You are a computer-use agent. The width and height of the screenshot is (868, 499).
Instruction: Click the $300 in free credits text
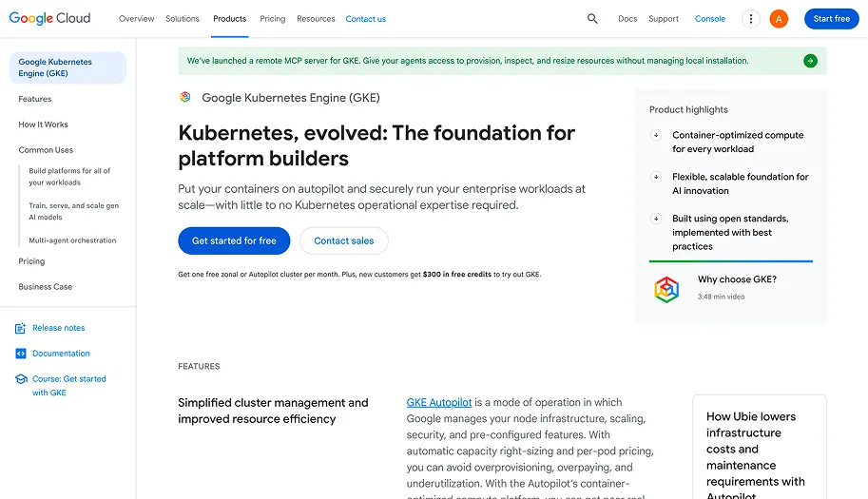click(456, 275)
